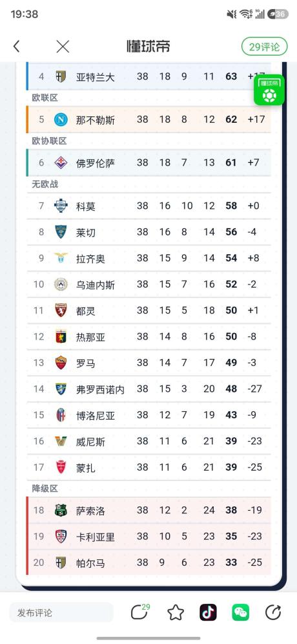The image size is (297, 644).
Task: Favorite the article with the star icon
Action: pyautogui.click(x=176, y=613)
